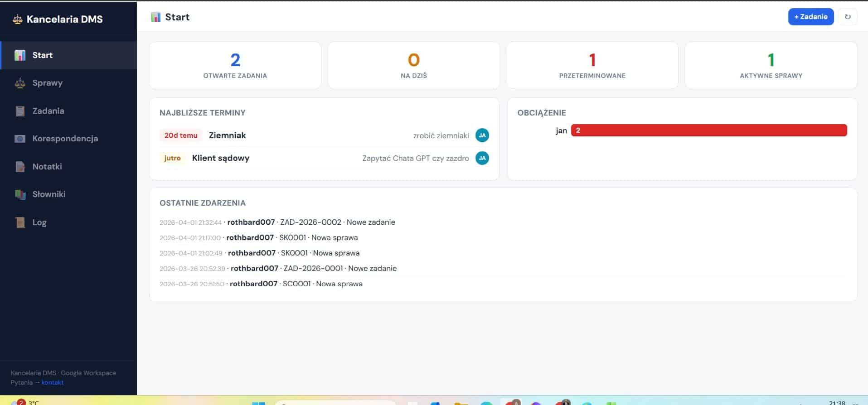Open the Otwarte zadania stat card
Screen dimensions: 868x405
pos(235,65)
